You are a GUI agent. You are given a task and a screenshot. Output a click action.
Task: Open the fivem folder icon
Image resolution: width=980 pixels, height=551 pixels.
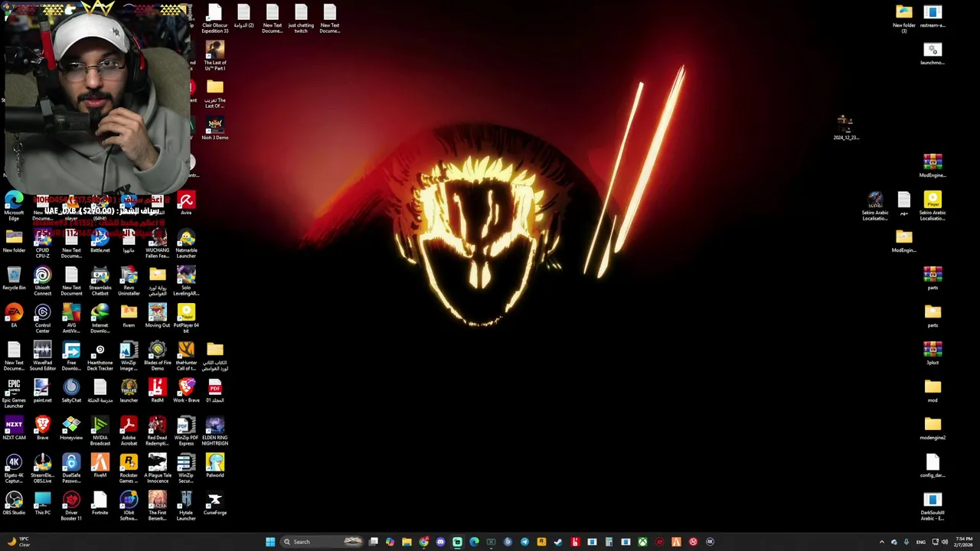[129, 317]
